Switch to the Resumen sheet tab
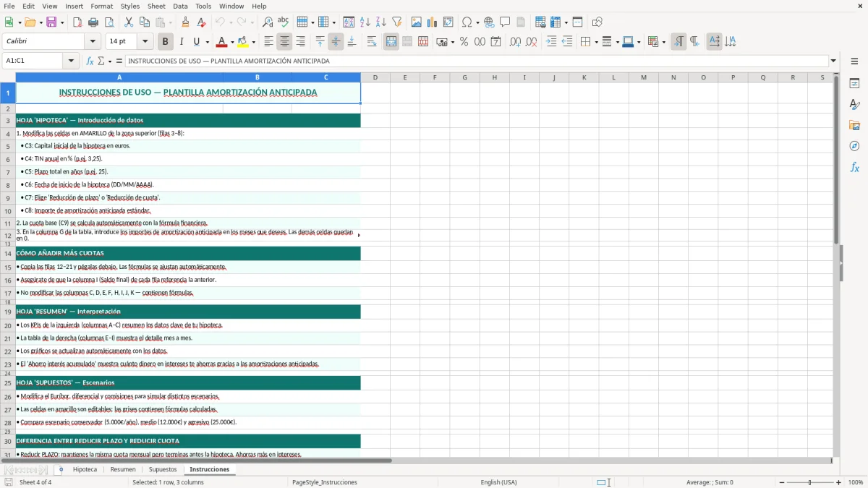 point(123,469)
